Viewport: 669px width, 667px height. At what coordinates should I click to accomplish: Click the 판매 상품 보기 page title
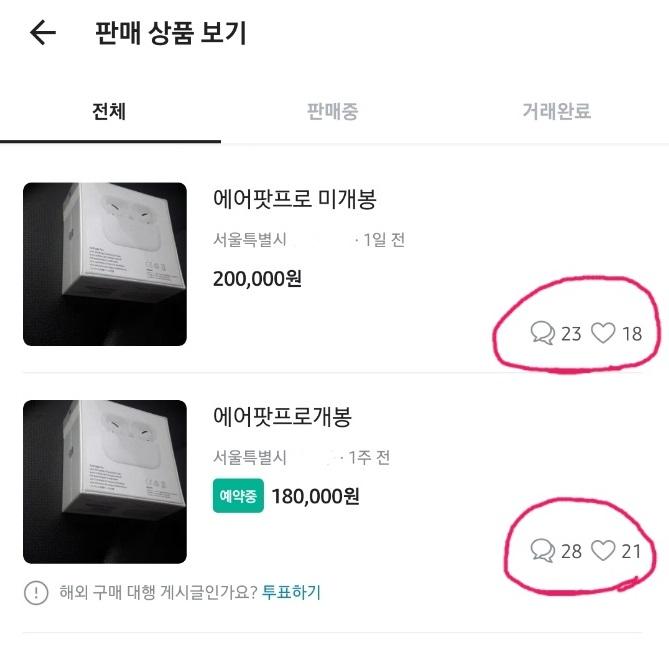pos(170,33)
